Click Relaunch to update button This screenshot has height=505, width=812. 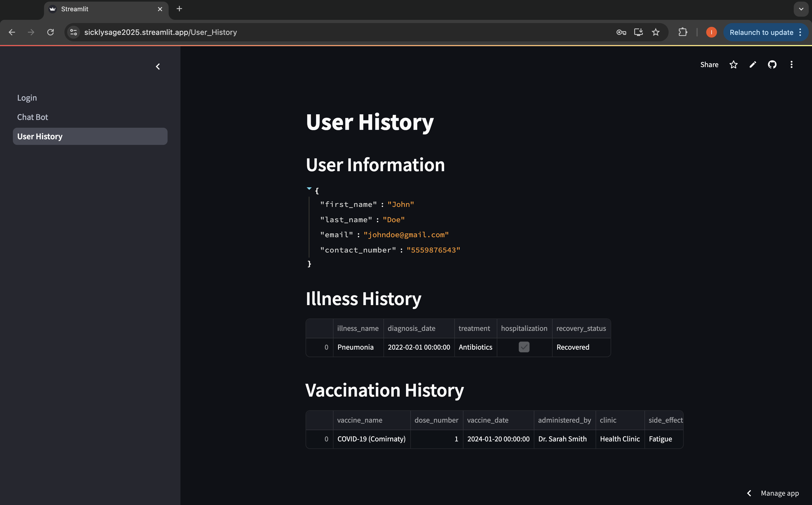coord(761,32)
